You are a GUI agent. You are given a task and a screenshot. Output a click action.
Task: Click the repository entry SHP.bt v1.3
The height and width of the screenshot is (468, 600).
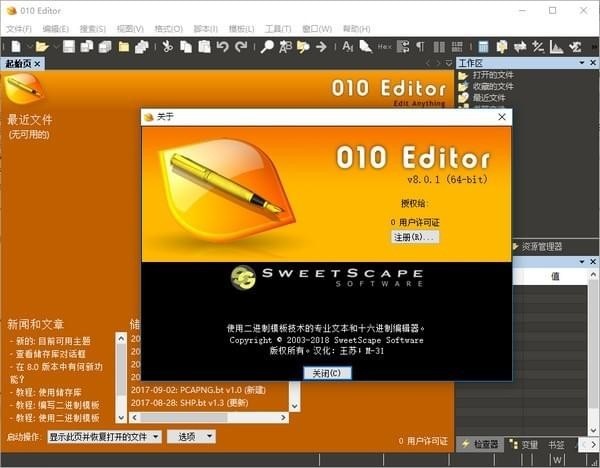[x=189, y=403]
